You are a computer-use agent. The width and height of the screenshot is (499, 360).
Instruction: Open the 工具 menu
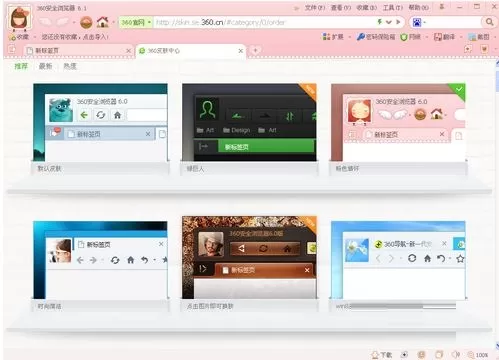click(393, 7)
